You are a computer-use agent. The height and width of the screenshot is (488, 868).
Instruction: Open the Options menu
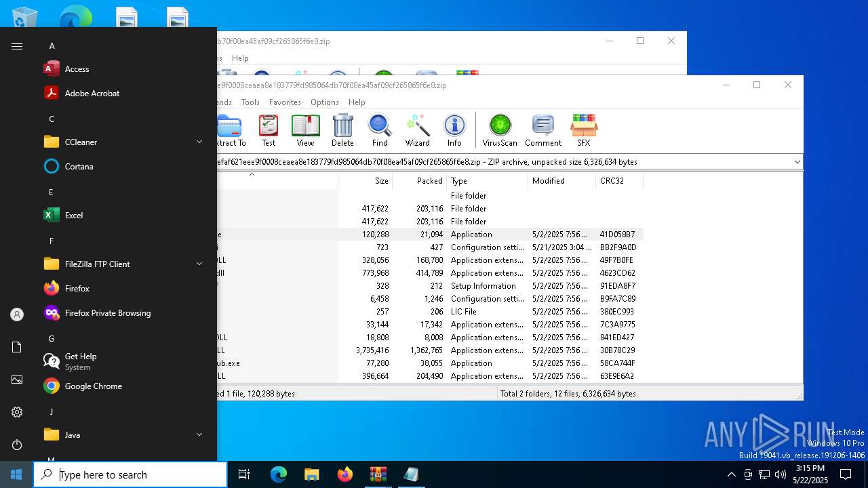click(x=325, y=102)
